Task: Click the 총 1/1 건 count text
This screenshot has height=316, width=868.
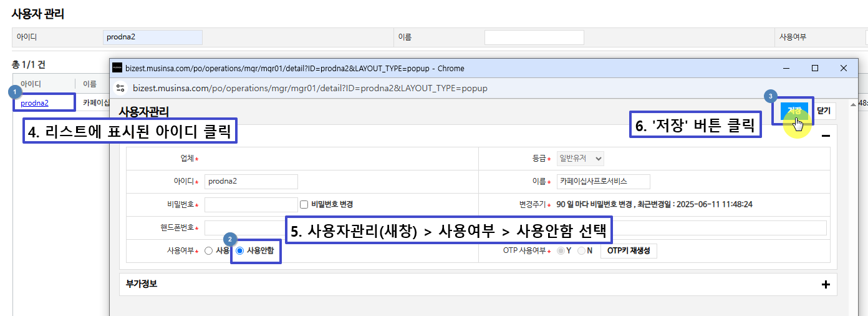Action: (29, 64)
